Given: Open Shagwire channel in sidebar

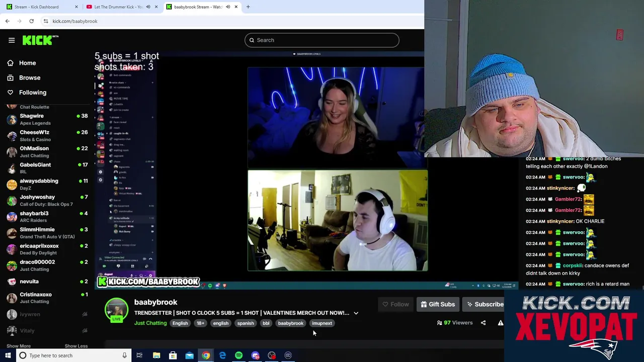Looking at the screenshot, I should [46, 119].
